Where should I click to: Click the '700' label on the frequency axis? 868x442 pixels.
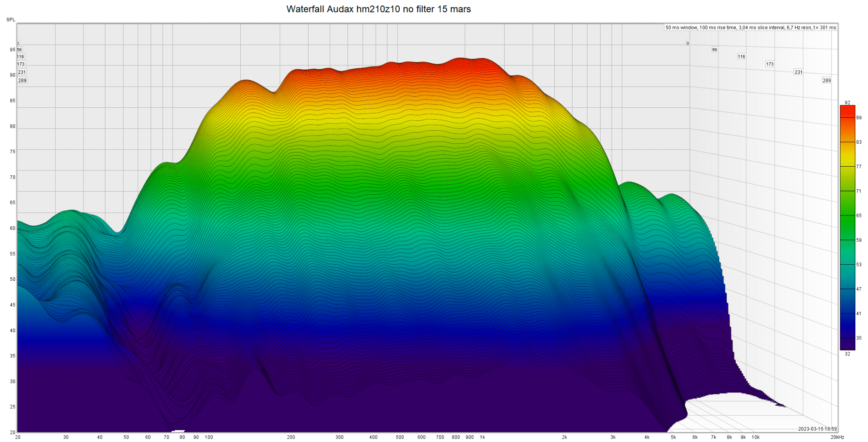(x=440, y=437)
